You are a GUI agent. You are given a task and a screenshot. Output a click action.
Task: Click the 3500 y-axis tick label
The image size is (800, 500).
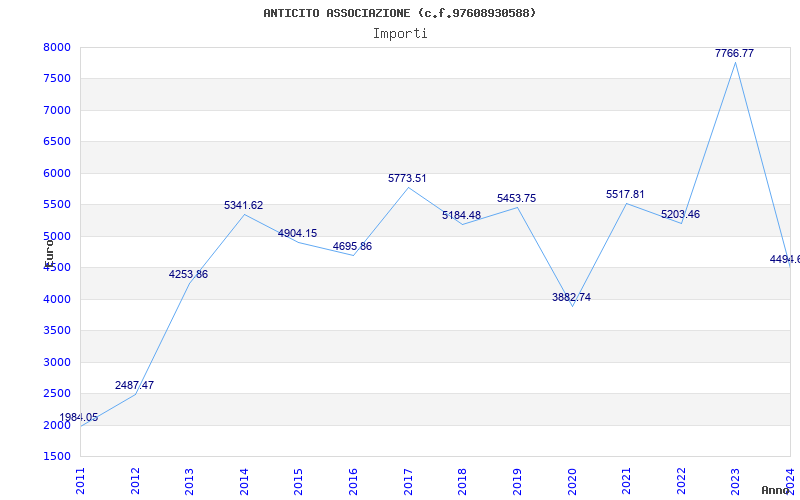57,330
